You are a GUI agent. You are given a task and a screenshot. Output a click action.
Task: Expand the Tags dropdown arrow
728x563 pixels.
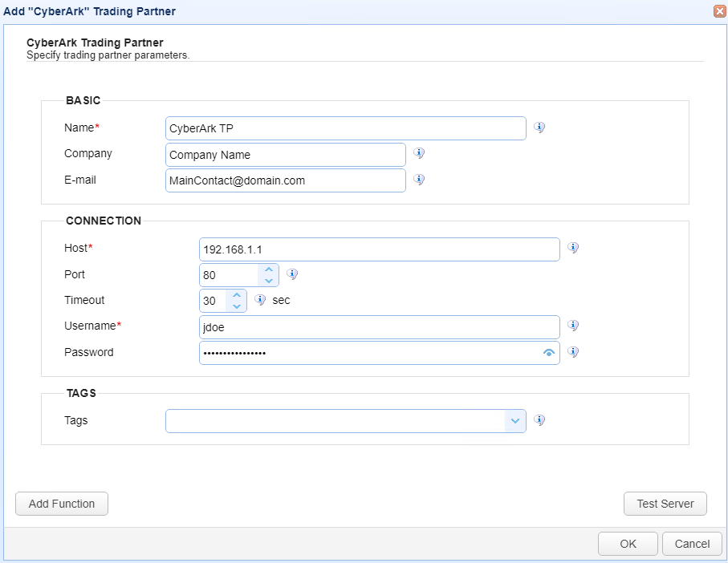pos(515,421)
